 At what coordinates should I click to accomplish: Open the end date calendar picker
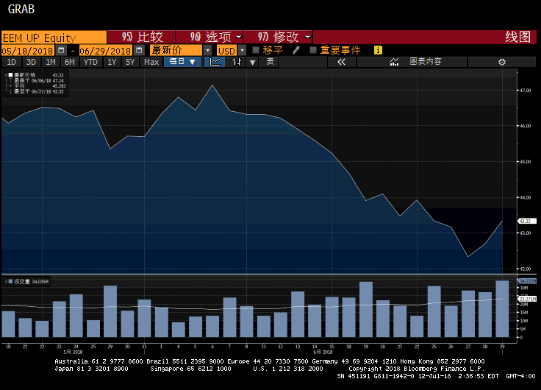pyautogui.click(x=139, y=50)
